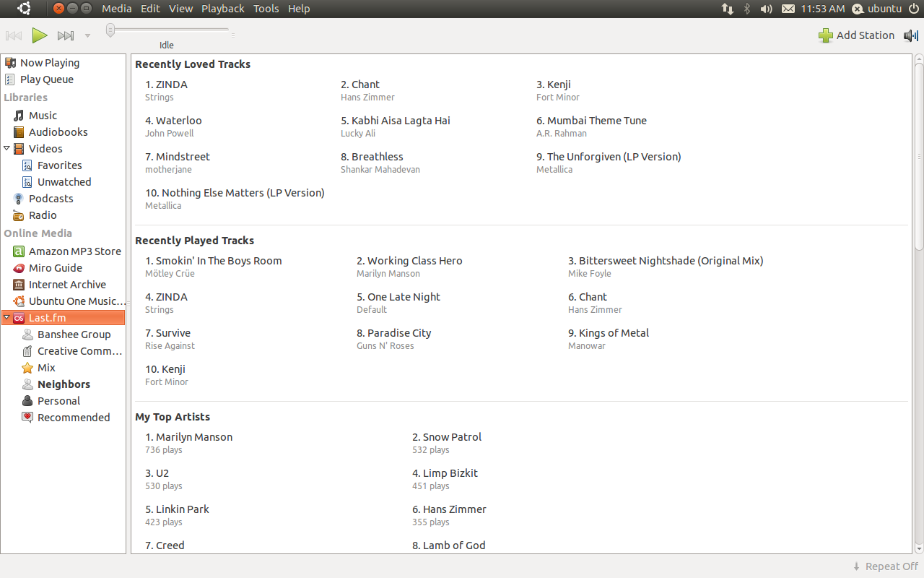Screen dimensions: 924x578
Task: Select the Neighbors station icon
Action: 27,384
